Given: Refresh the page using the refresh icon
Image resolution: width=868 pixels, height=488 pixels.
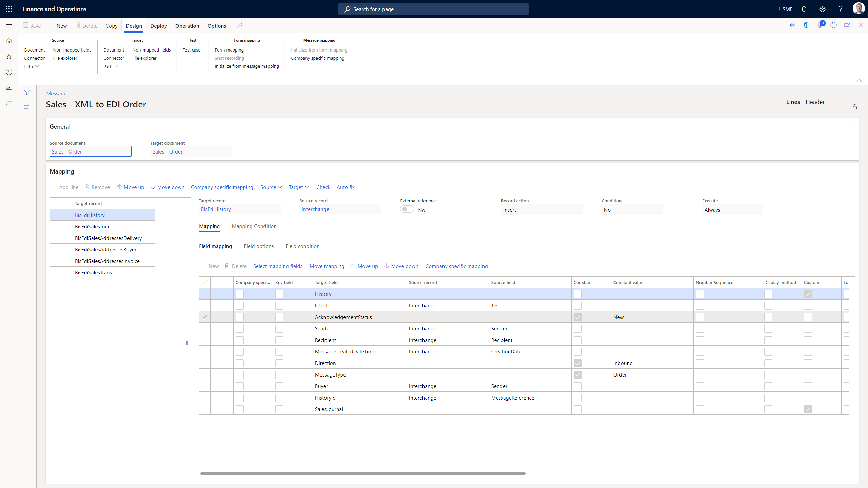Looking at the screenshot, I should tap(834, 25).
